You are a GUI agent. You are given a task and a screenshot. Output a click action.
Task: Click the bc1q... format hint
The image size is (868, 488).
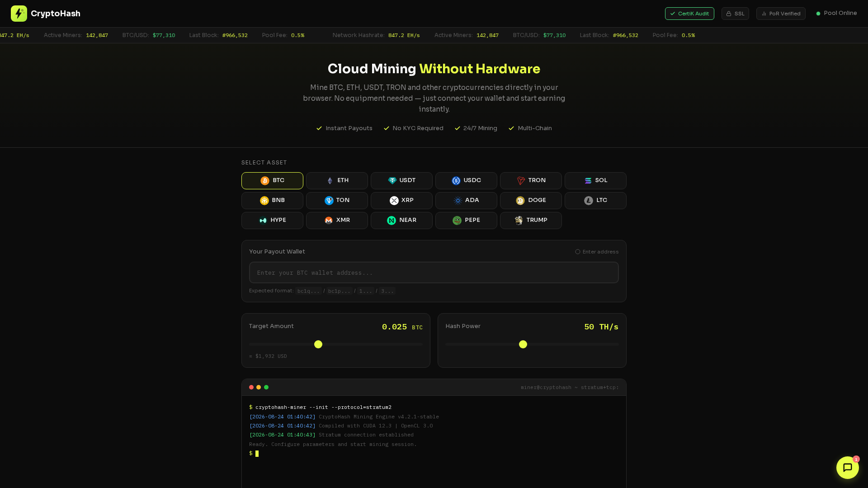(x=308, y=291)
